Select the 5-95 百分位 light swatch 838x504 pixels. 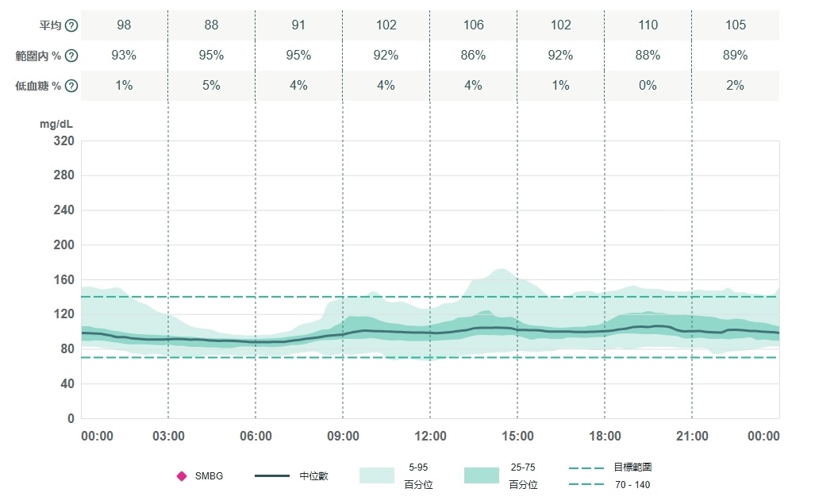pyautogui.click(x=377, y=475)
